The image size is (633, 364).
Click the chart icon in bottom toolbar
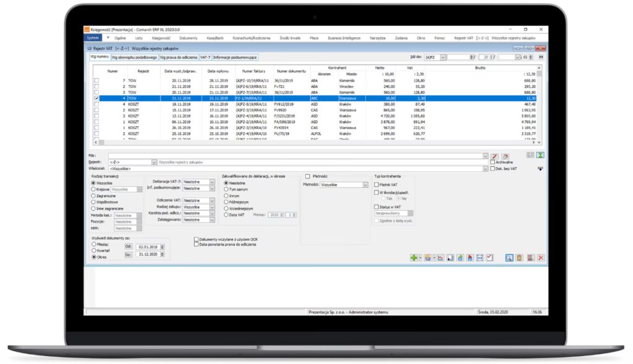click(x=441, y=258)
